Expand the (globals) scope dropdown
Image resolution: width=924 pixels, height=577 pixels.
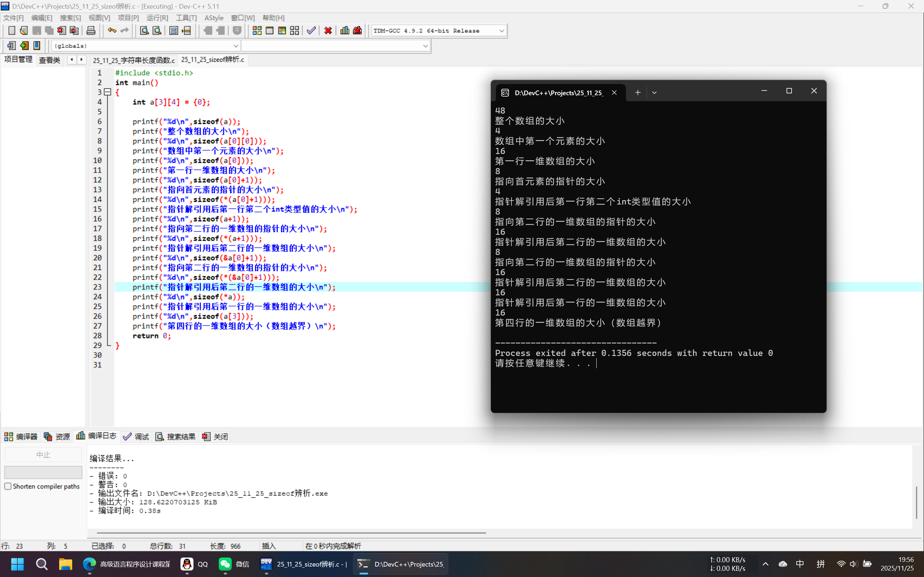(x=236, y=46)
